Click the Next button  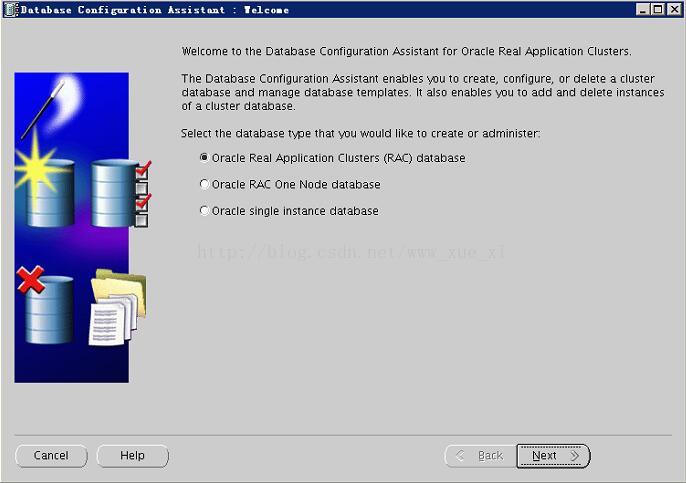click(x=553, y=456)
